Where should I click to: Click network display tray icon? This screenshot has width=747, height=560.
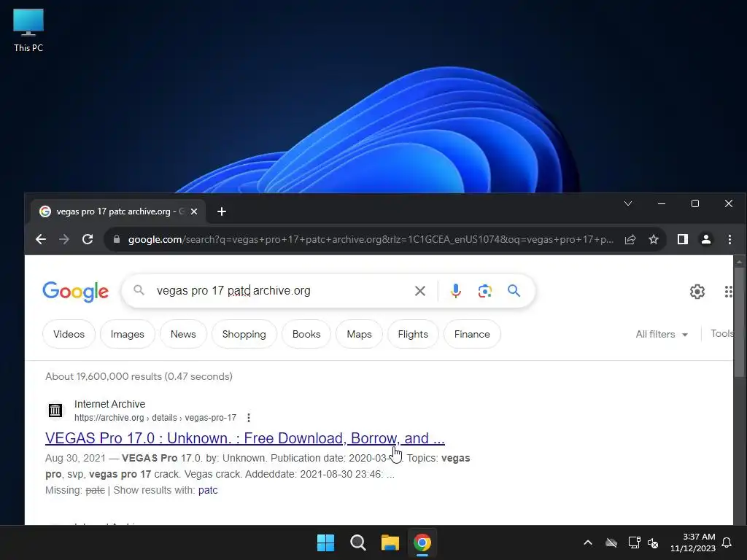(634, 542)
